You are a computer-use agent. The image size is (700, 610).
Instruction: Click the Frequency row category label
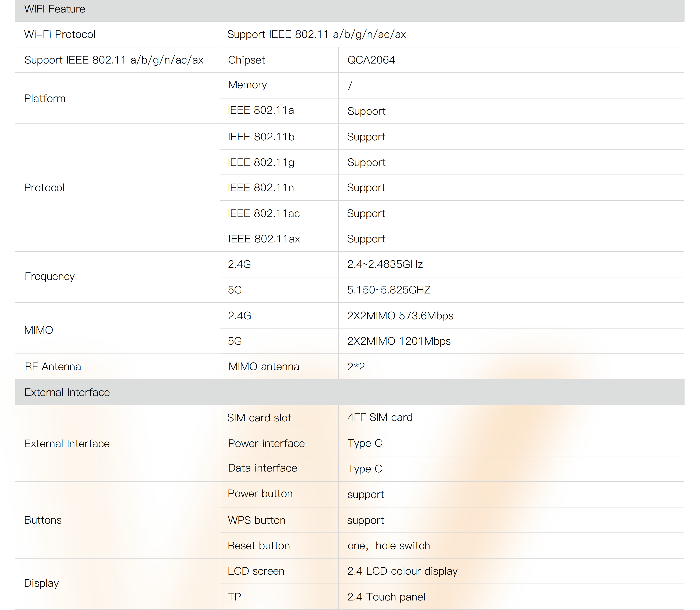click(x=50, y=276)
